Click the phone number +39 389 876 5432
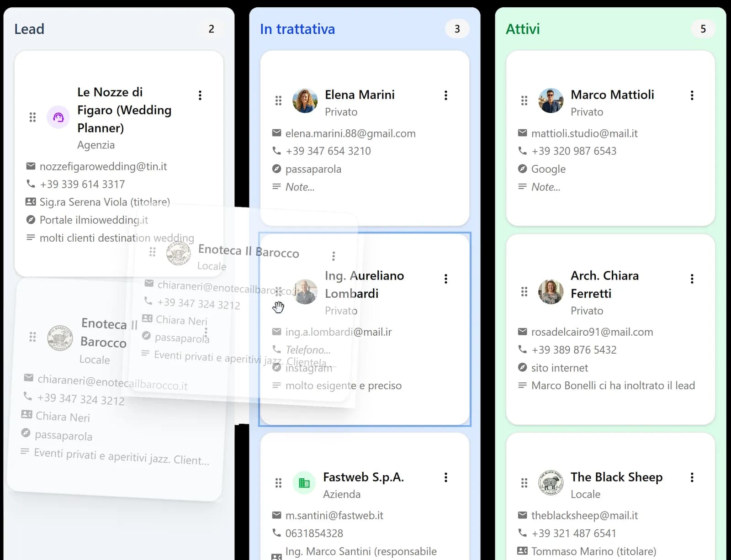 click(x=574, y=349)
